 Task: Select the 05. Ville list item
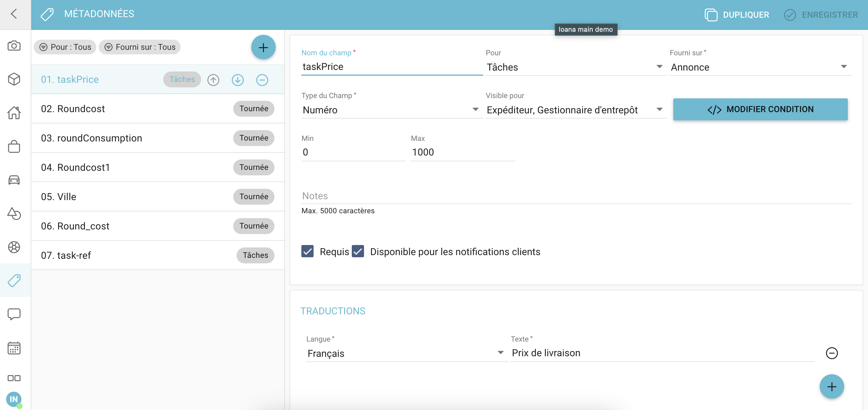(x=158, y=197)
